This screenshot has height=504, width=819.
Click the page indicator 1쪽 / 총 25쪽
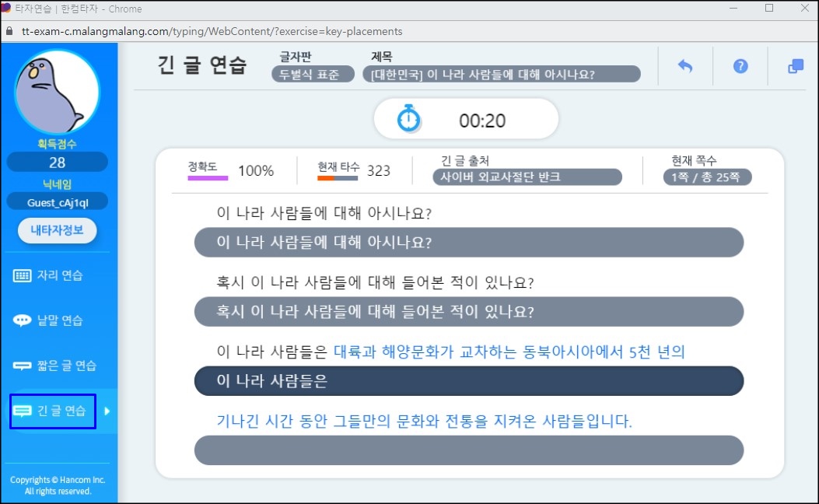(707, 177)
